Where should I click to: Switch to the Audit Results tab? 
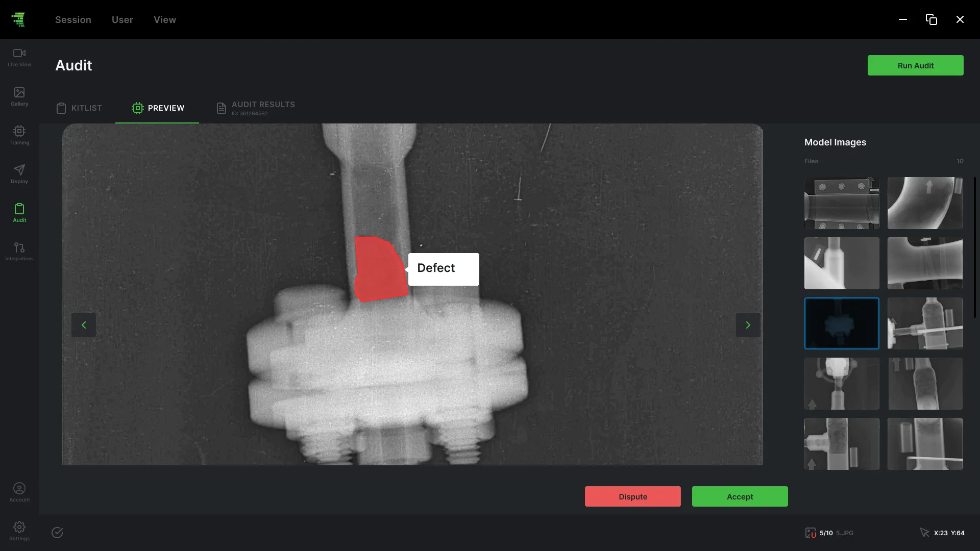256,108
